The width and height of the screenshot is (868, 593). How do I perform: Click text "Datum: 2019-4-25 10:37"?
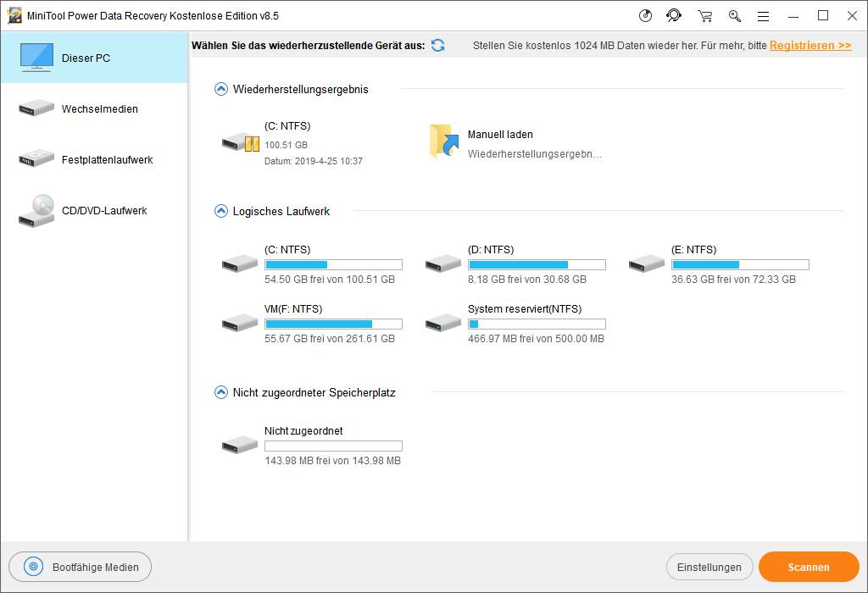coord(314,161)
